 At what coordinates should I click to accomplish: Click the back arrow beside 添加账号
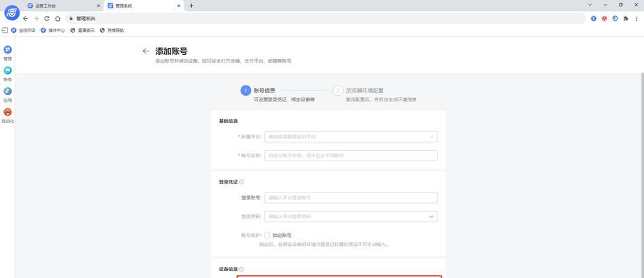(x=146, y=51)
